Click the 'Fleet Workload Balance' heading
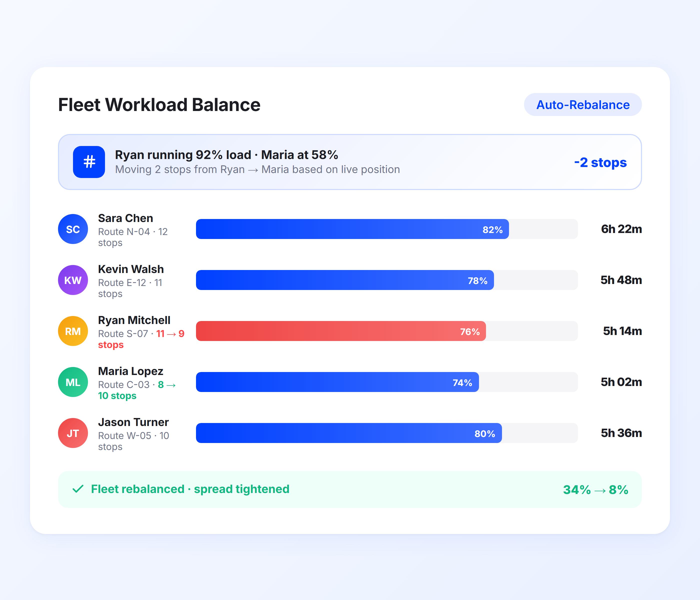700x600 pixels. click(159, 105)
